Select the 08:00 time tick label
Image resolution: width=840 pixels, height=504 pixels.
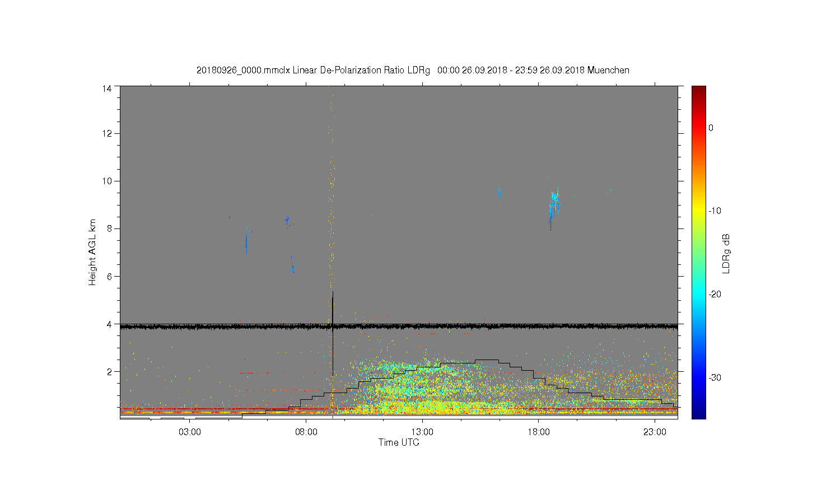point(306,432)
